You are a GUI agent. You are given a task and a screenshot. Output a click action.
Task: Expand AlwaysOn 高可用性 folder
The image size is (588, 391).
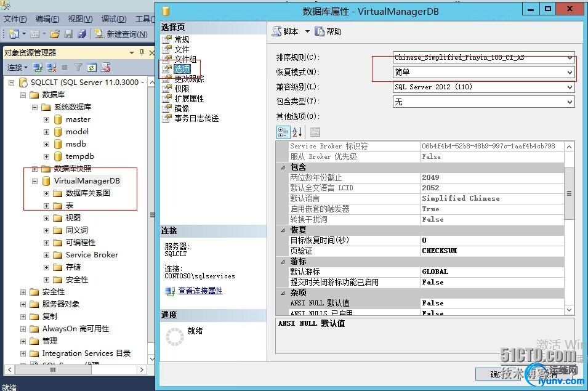click(x=23, y=329)
